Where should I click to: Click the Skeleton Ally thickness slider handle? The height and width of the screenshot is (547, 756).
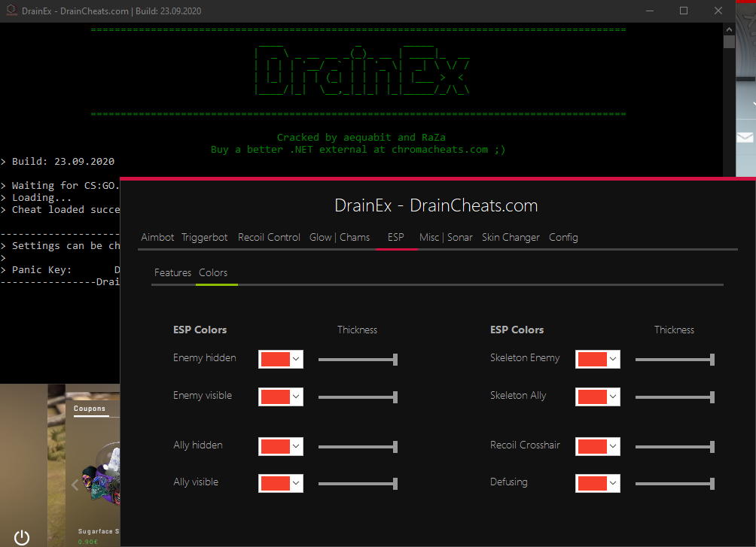click(x=712, y=397)
